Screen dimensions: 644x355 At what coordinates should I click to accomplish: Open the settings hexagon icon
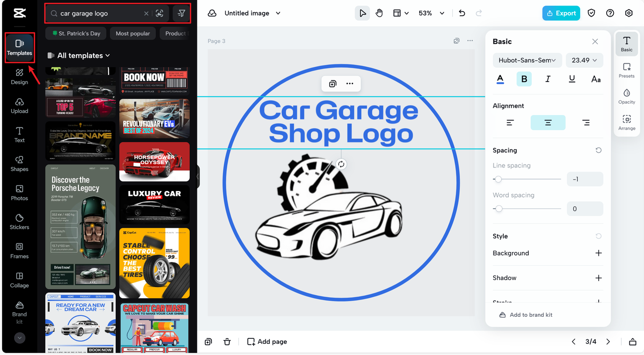pyautogui.click(x=629, y=13)
